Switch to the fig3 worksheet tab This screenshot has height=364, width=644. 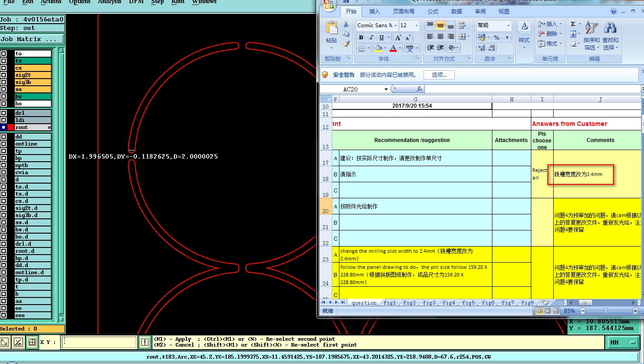[x=429, y=302]
